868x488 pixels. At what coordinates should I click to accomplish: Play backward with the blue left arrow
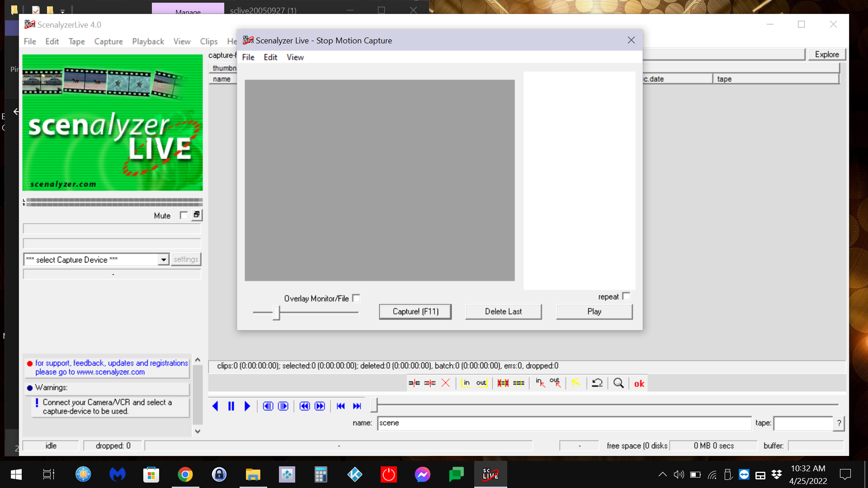click(215, 406)
